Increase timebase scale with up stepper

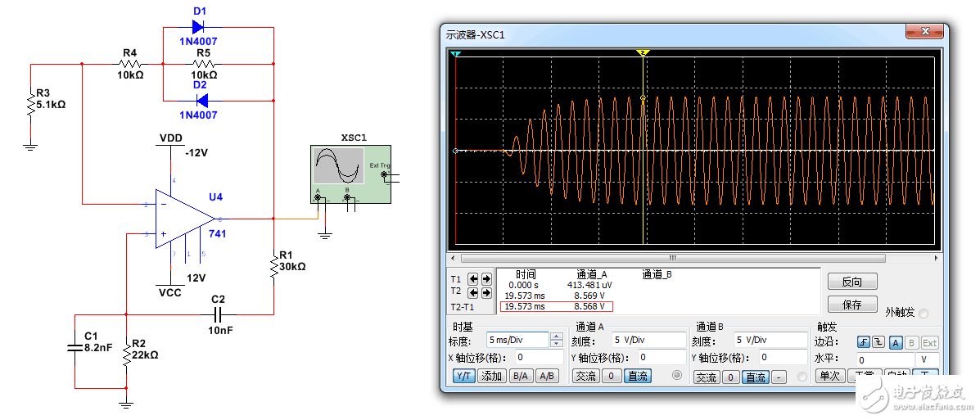(x=556, y=336)
